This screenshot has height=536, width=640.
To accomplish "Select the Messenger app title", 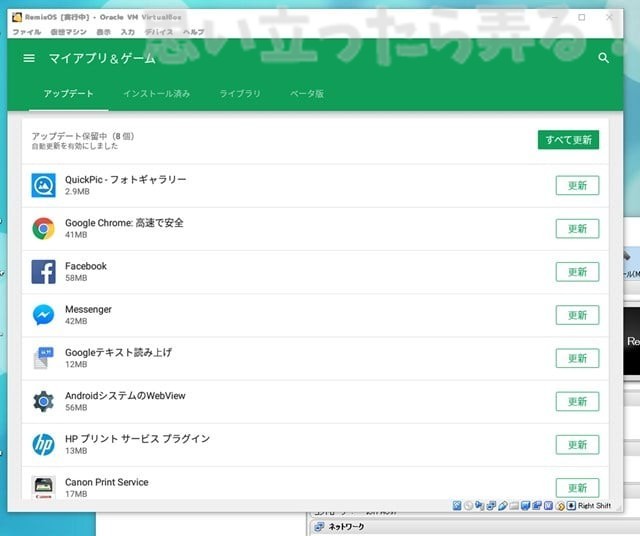I will (88, 309).
